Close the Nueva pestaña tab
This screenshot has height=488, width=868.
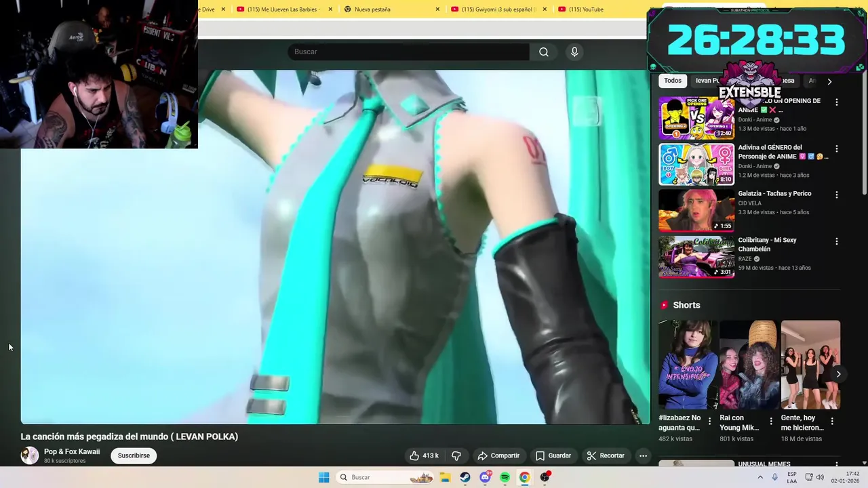(x=437, y=9)
